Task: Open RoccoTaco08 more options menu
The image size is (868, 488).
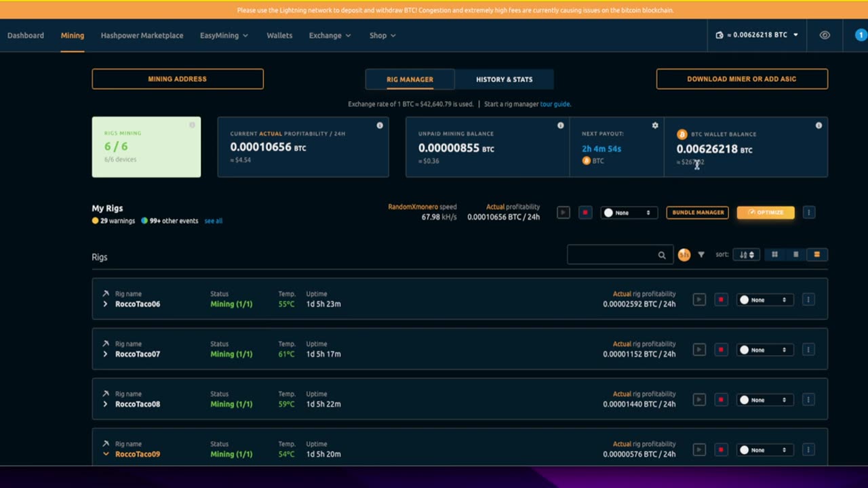Action: 808,400
